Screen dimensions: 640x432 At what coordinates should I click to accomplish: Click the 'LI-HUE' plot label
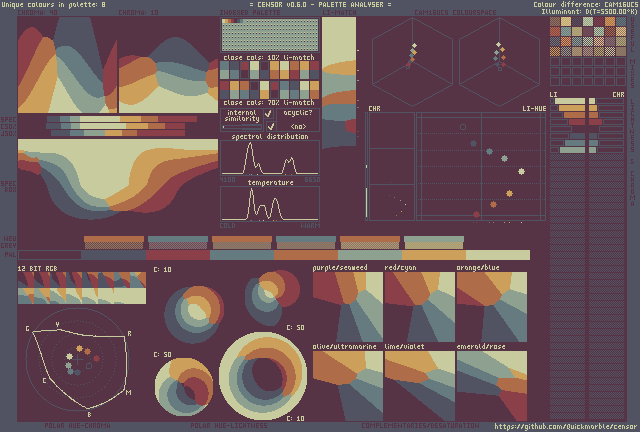534,109
